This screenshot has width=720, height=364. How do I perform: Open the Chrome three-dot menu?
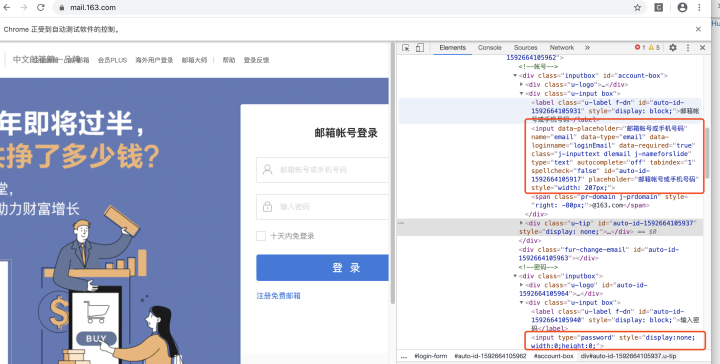pos(699,7)
